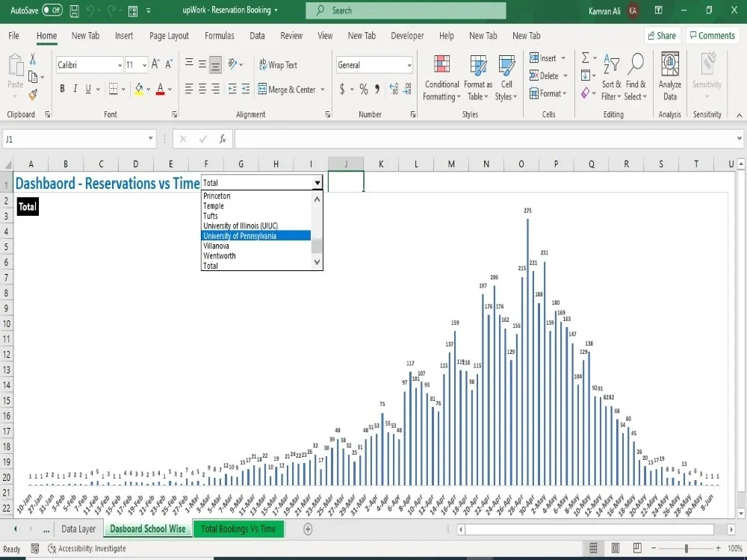
Task: Open Sort & Filter options
Action: [x=612, y=77]
